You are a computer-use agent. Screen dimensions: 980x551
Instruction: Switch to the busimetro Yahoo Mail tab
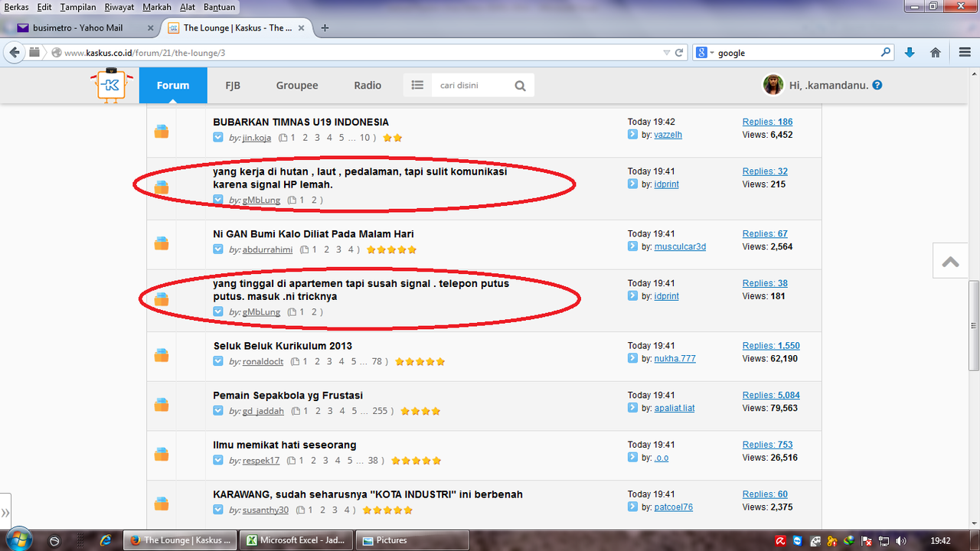79,28
